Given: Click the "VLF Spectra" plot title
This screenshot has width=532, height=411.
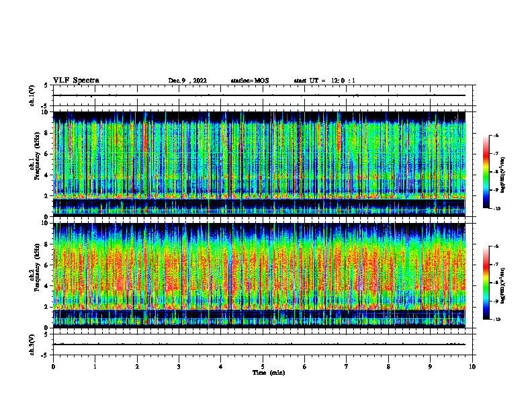Looking at the screenshot, I should coord(76,81).
